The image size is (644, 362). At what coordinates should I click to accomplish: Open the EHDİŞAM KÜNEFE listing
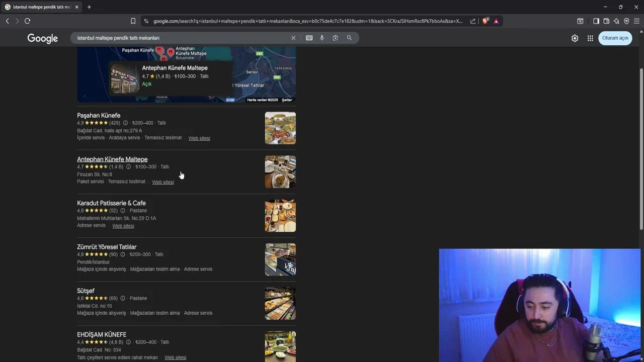(102, 334)
